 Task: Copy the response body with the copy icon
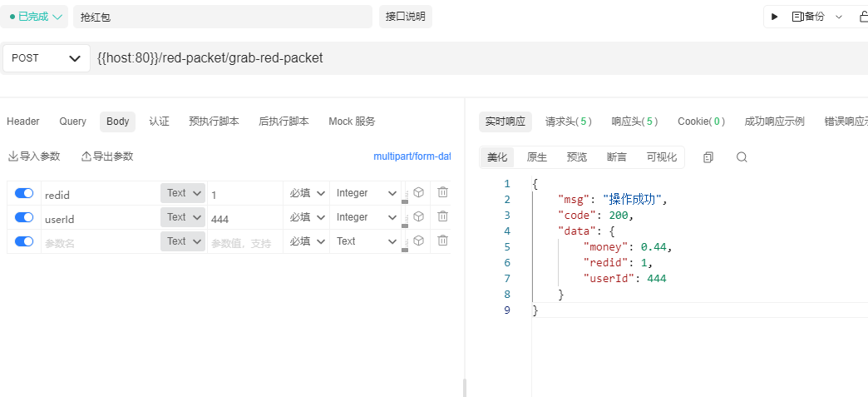(x=708, y=156)
